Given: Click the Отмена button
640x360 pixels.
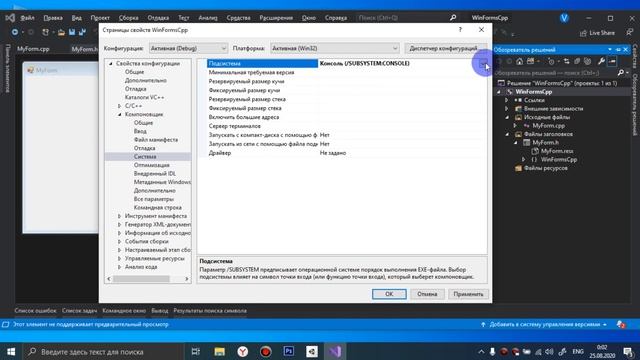Looking at the screenshot, I should tap(427, 294).
